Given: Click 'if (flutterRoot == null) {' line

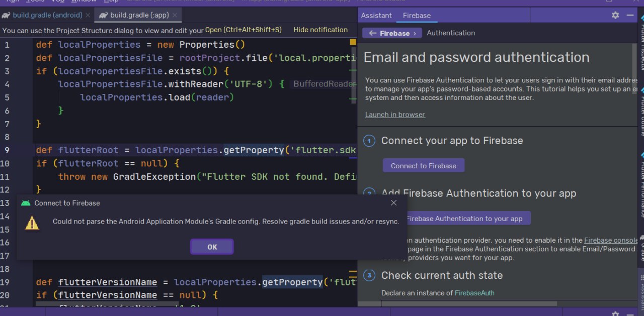Looking at the screenshot, I should (x=108, y=163).
